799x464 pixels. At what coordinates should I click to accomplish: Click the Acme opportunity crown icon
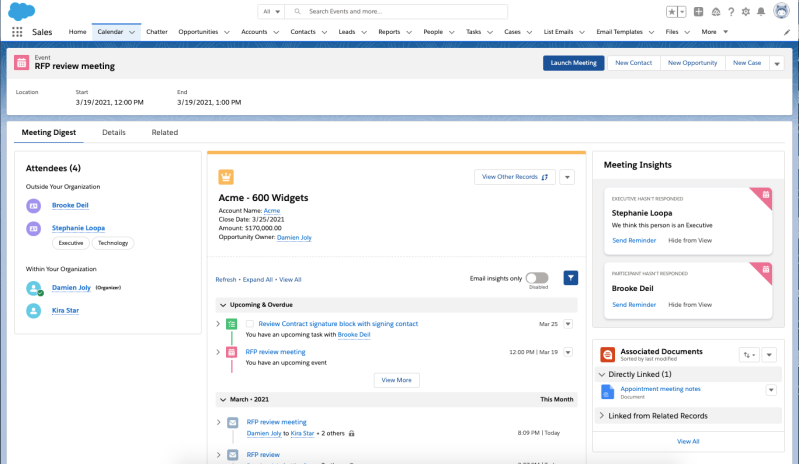pos(226,177)
